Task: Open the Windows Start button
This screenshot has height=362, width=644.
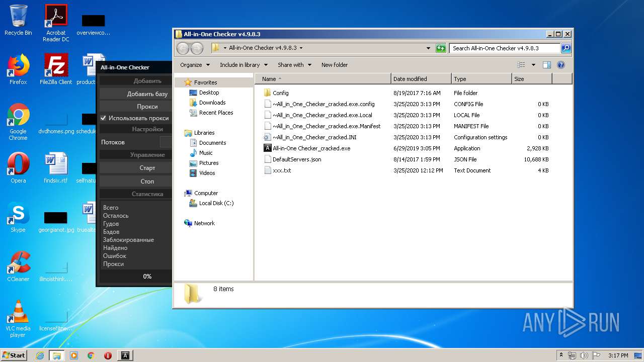Action: click(14, 355)
